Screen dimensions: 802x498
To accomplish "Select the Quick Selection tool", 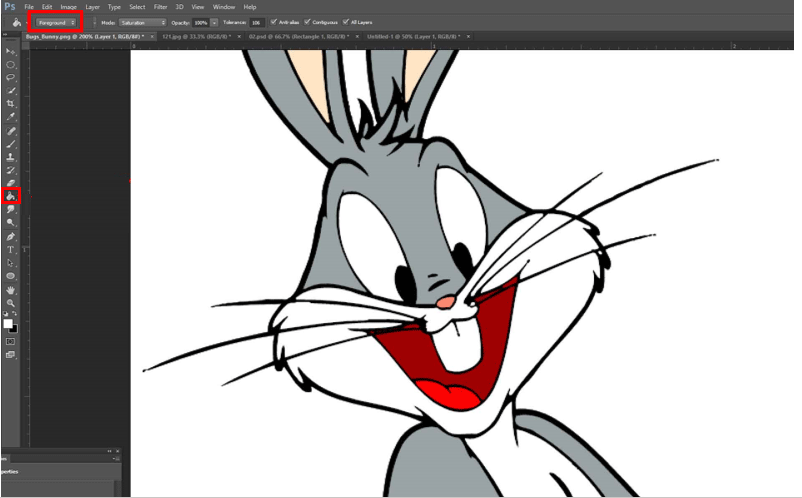I will pos(10,90).
